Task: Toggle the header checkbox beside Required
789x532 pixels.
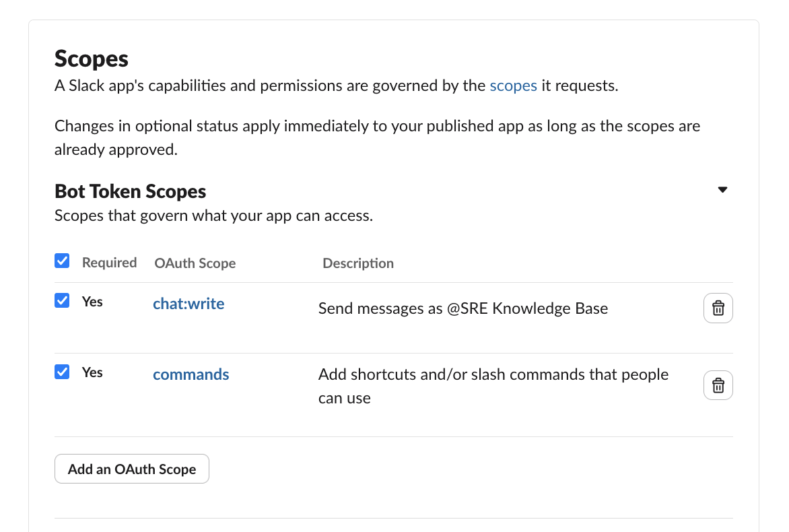Action: coord(62,261)
